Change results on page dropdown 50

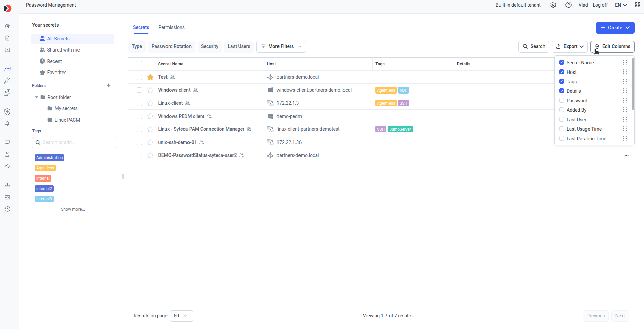[x=181, y=316]
